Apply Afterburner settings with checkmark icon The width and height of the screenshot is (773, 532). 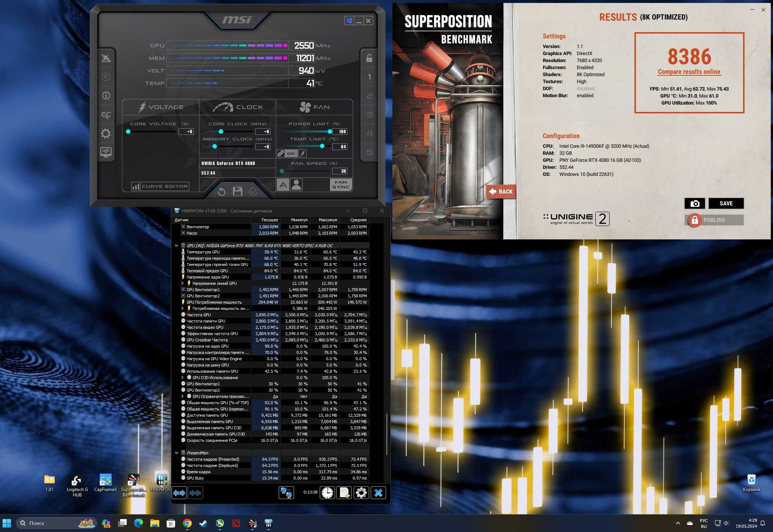(x=253, y=191)
